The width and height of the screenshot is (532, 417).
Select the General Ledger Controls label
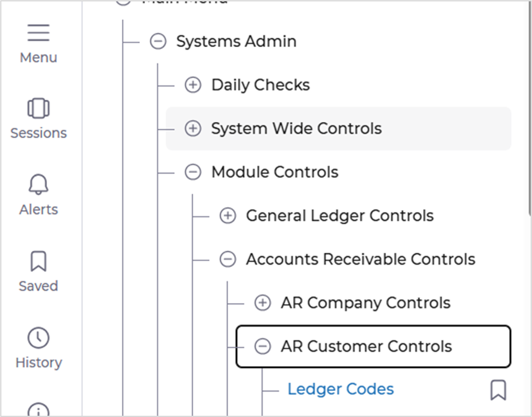[x=339, y=216]
